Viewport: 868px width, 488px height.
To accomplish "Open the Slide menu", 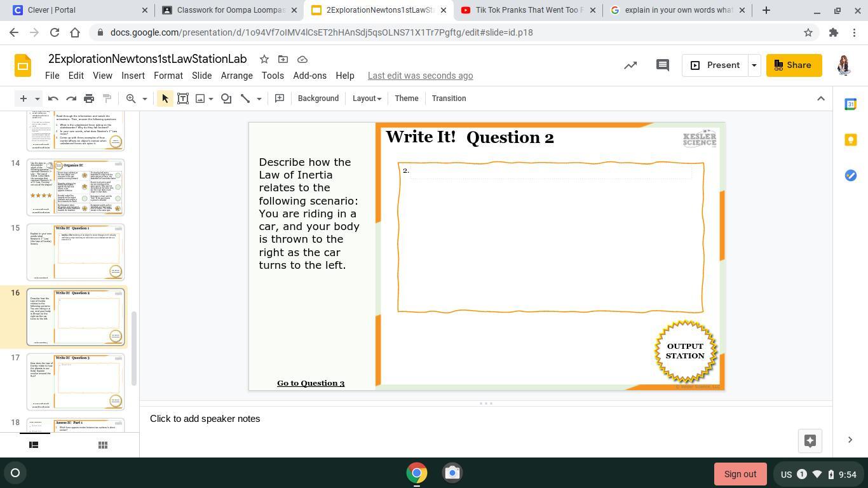I will tap(202, 76).
